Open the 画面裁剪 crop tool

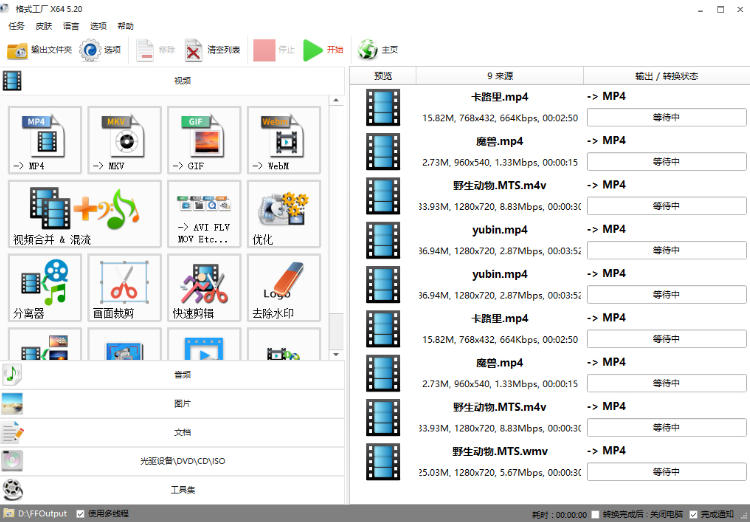tap(124, 287)
